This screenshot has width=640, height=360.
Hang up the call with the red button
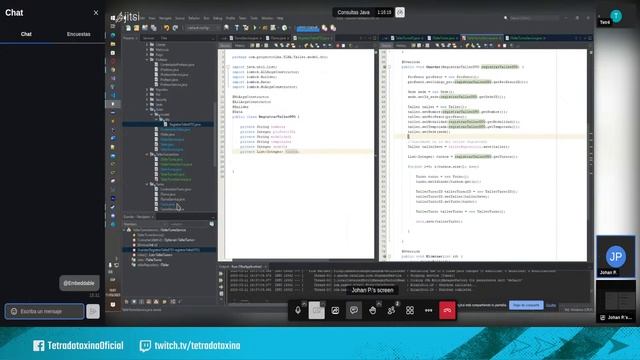tap(447, 311)
